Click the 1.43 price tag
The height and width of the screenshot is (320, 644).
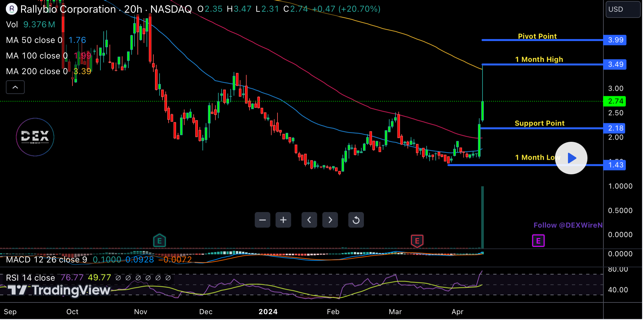(614, 165)
